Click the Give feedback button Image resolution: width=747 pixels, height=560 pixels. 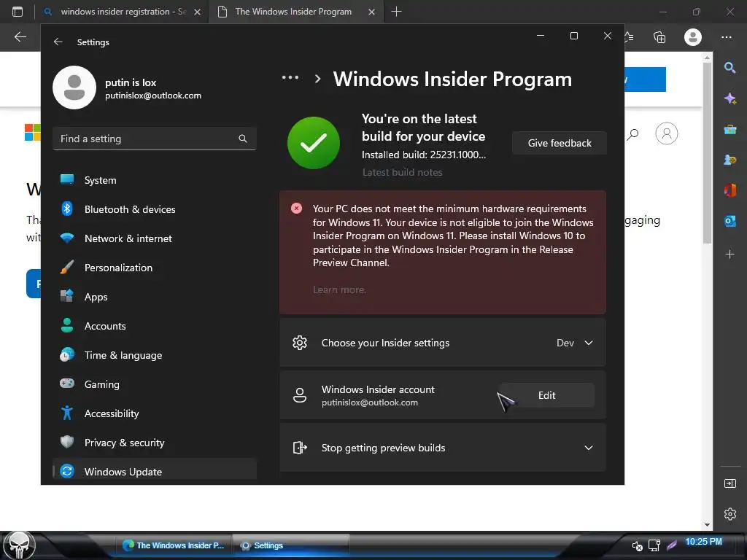click(560, 143)
